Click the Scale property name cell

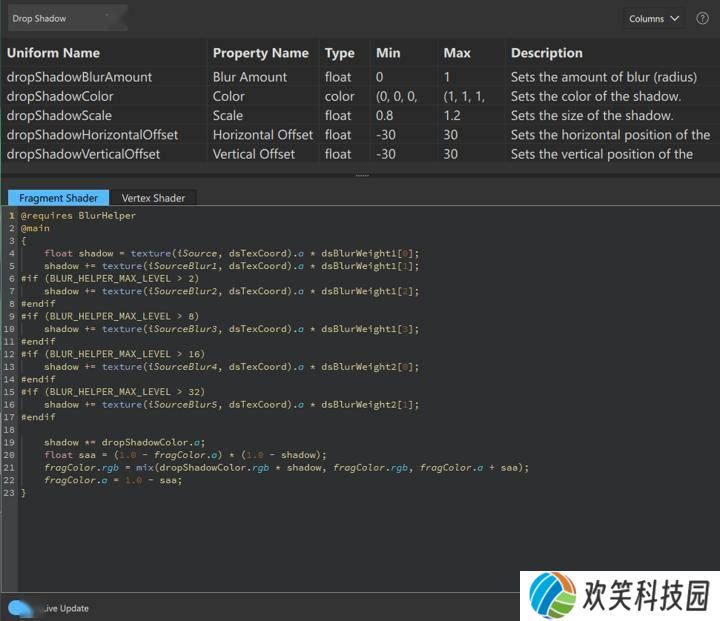point(227,115)
